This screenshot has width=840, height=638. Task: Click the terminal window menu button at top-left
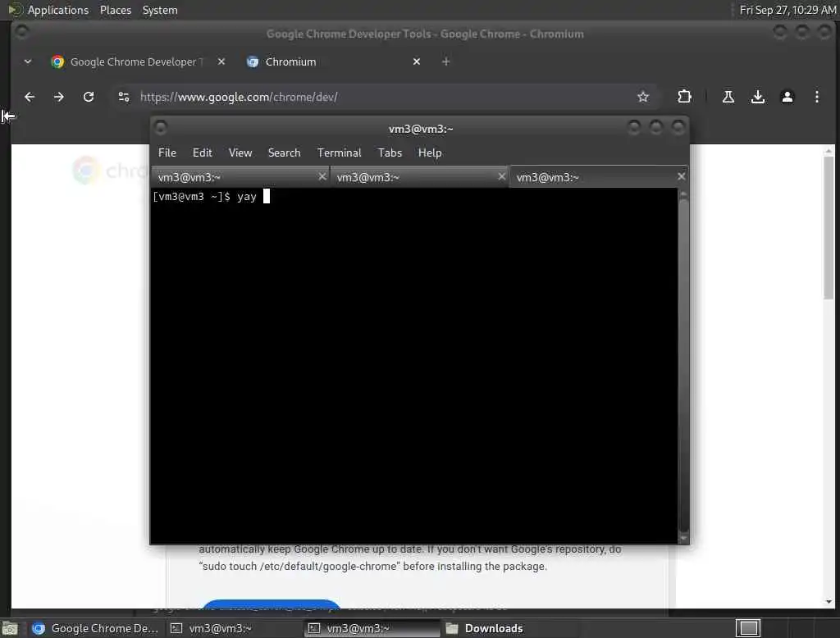click(160, 128)
